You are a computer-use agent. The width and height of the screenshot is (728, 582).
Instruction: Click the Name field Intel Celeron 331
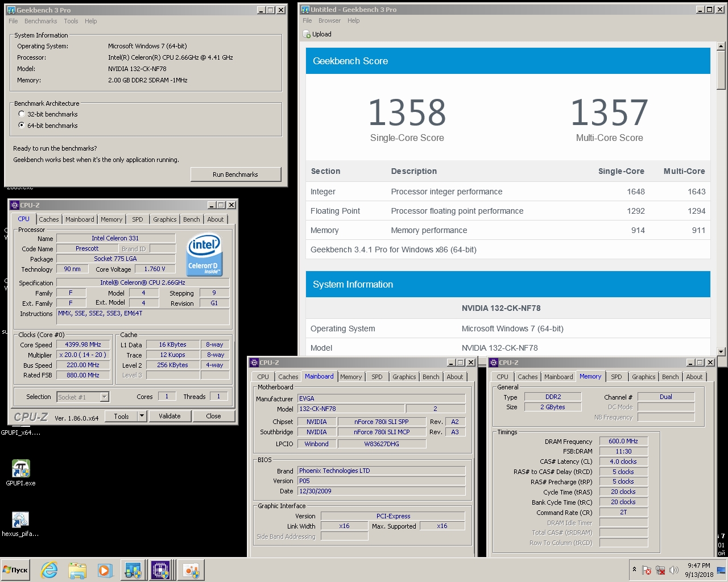(x=115, y=238)
